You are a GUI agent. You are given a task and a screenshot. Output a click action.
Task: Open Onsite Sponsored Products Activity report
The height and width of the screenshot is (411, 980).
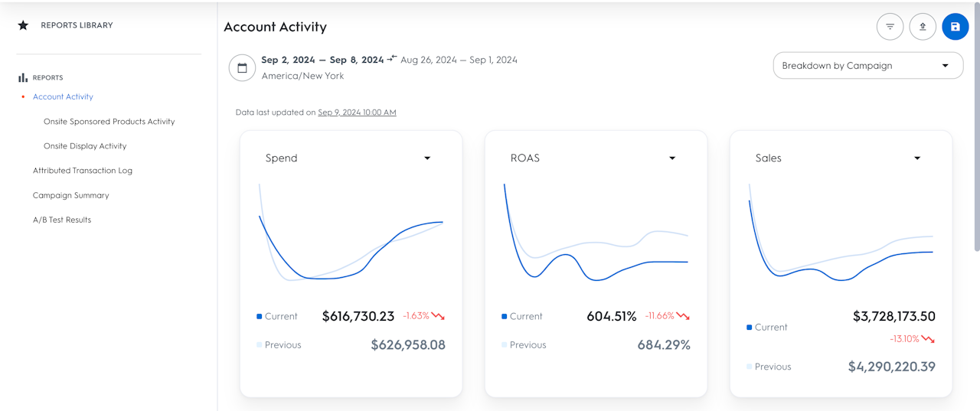click(109, 122)
